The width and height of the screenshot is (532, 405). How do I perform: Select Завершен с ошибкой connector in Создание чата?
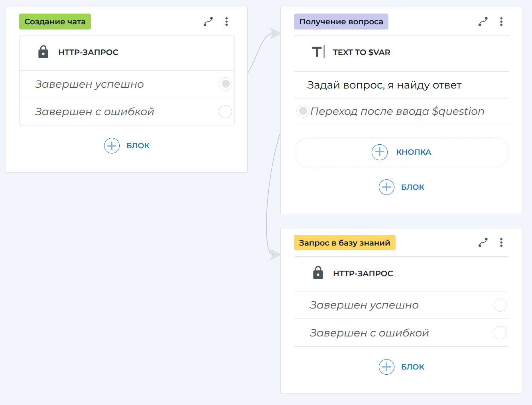coord(225,112)
